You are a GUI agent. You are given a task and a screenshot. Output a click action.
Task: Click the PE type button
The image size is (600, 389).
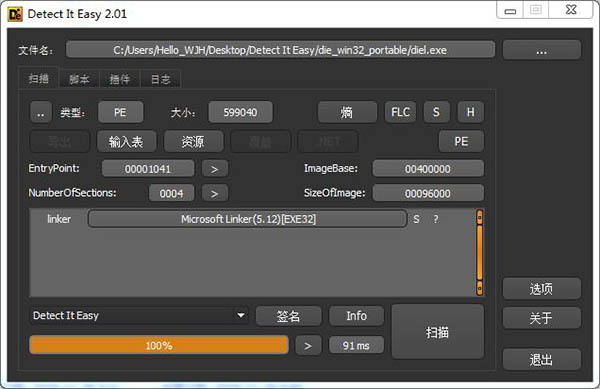tap(120, 112)
